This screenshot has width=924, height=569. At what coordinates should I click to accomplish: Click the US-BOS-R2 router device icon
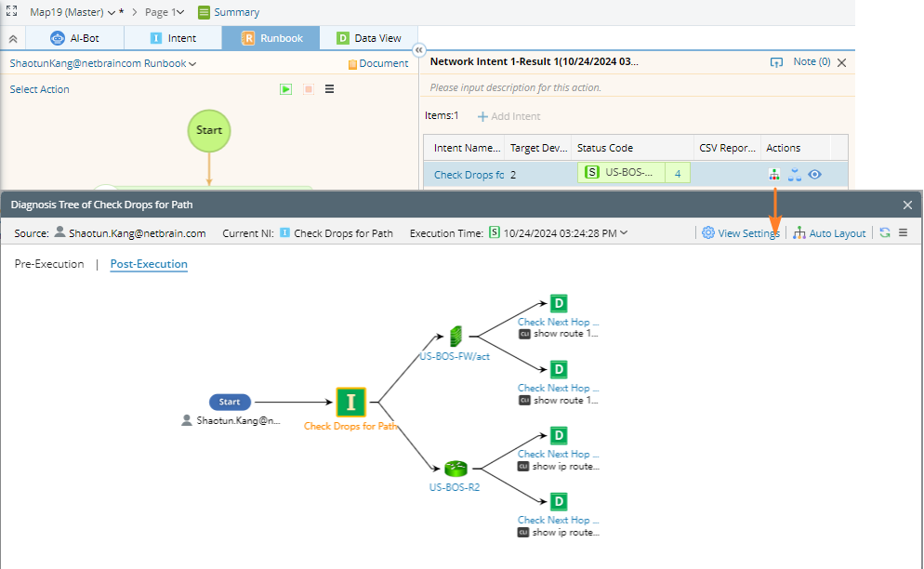455,469
